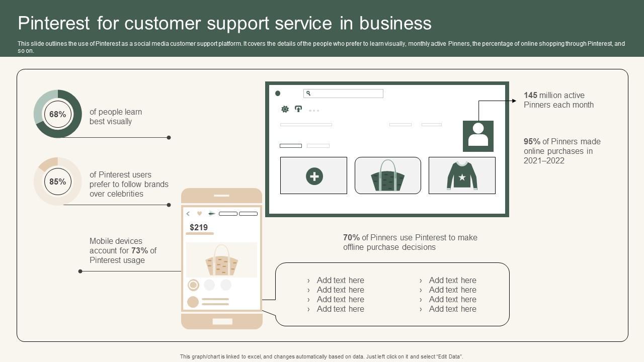644x362 pixels.
Task: Tap the beige handbag product image
Action: [x=221, y=260]
